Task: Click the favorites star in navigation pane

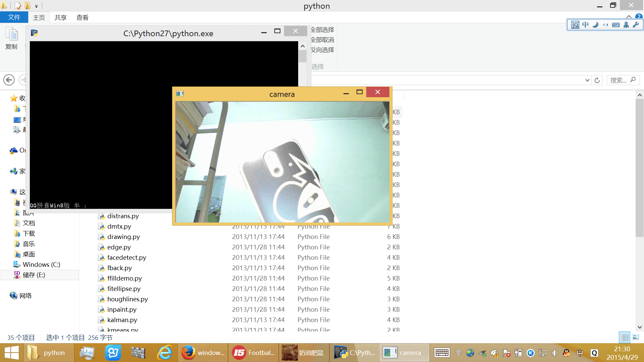Action: coord(14,98)
